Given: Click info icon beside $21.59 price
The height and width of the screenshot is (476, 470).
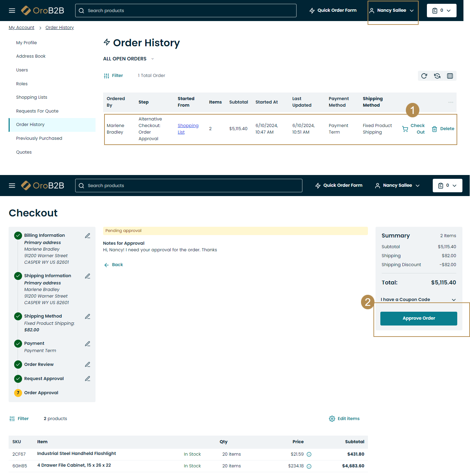Looking at the screenshot, I should (x=309, y=454).
